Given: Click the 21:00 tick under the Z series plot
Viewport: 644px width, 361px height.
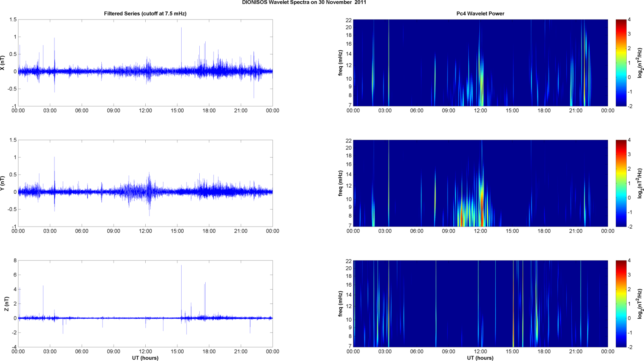Looking at the screenshot, I should coord(241,352).
